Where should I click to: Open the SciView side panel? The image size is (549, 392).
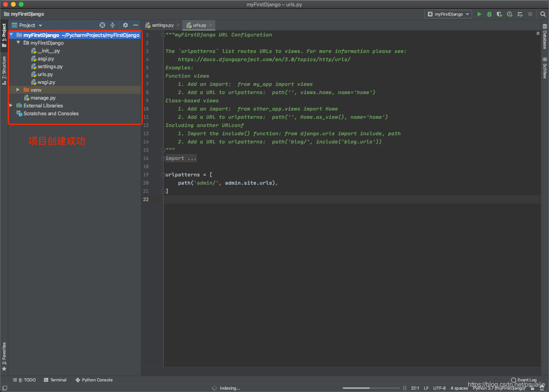(545, 68)
